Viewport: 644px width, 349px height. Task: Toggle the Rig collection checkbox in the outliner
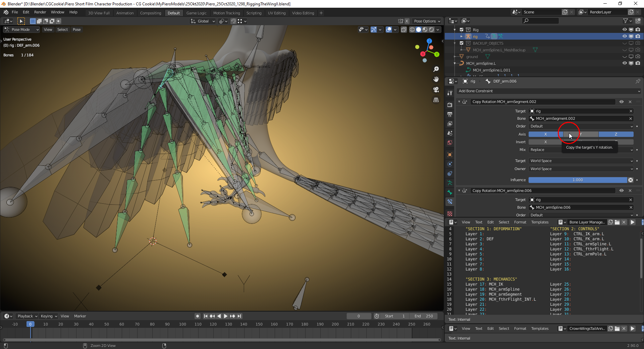coord(462,30)
